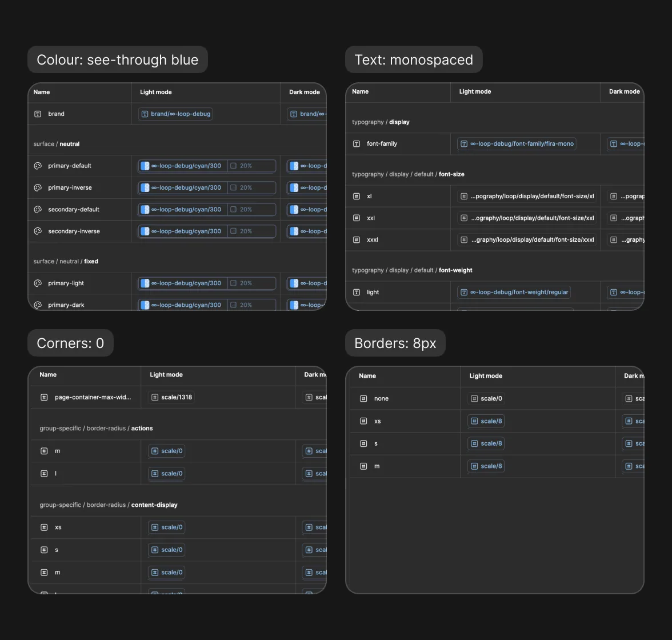Screen dimensions: 672x640
Task: Click the number-type icon beside xl font-size
Action: 357,197
